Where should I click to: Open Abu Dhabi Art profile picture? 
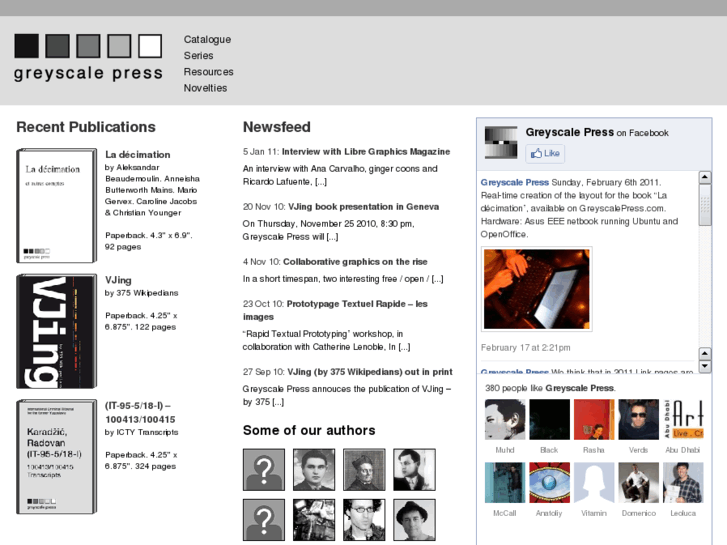pyautogui.click(x=683, y=419)
